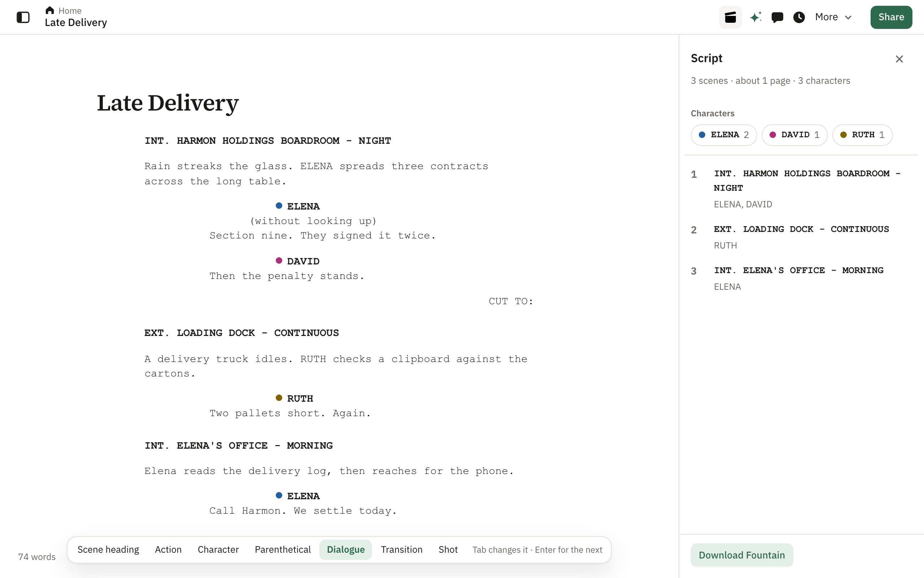Close the Script panel with X
Viewport: 924px width, 578px height.
899,59
